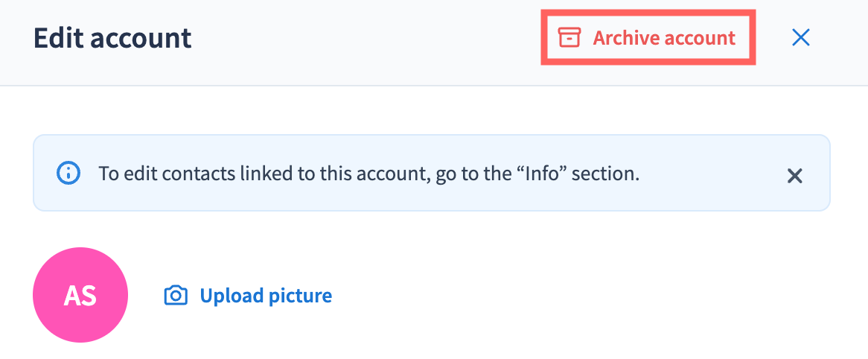Click the red Archive account label text
Viewport: 868px width, 359px height.
(x=663, y=37)
